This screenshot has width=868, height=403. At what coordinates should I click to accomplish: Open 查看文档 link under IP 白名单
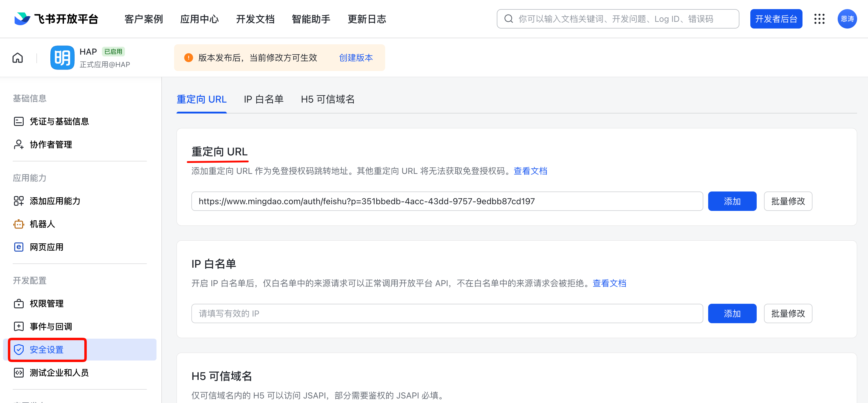pos(609,283)
